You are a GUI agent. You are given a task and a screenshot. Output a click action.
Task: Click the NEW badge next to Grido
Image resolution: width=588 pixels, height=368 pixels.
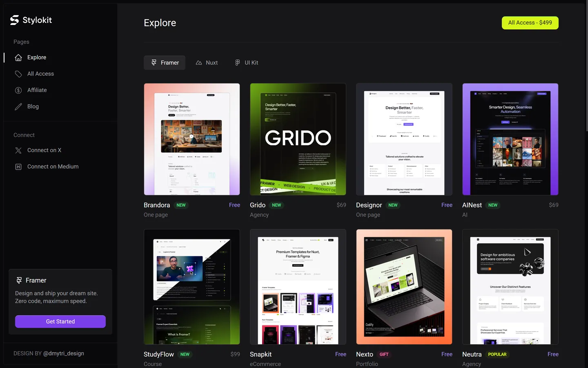click(276, 205)
